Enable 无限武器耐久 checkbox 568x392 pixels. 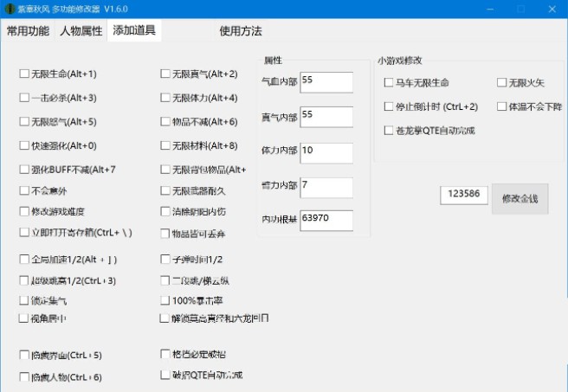coord(165,190)
